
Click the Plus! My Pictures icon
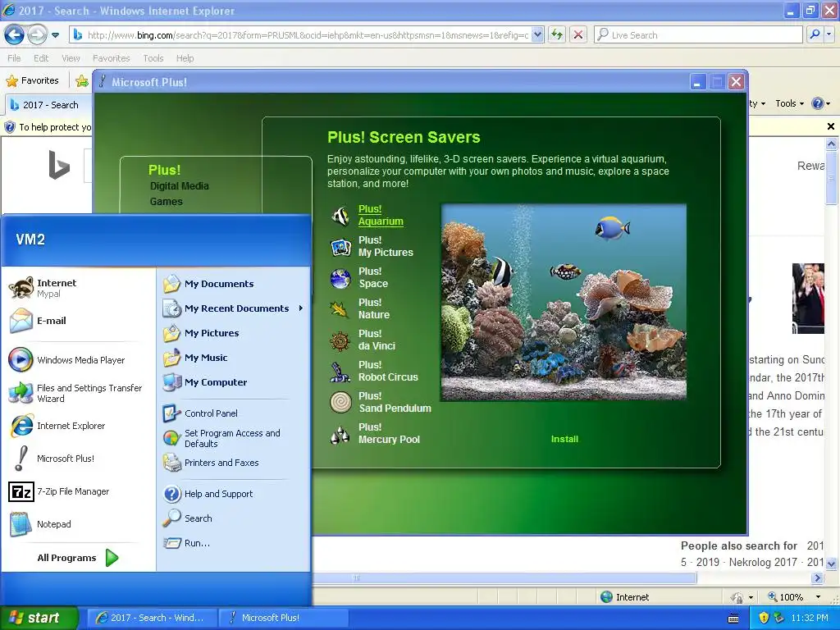(x=340, y=247)
